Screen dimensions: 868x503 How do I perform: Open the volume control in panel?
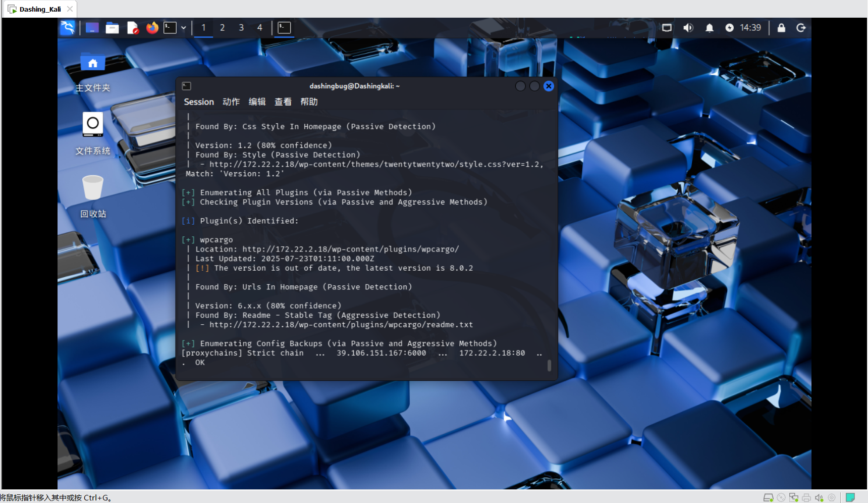pyautogui.click(x=688, y=28)
